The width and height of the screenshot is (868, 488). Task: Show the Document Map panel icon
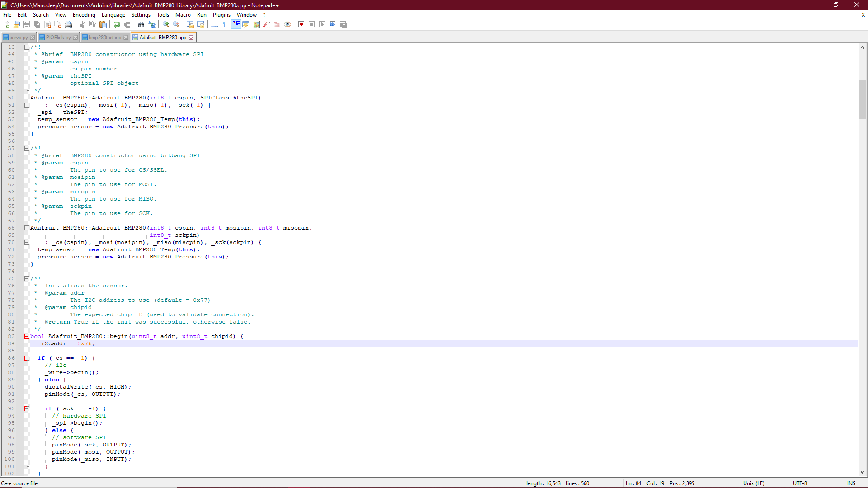pos(256,24)
